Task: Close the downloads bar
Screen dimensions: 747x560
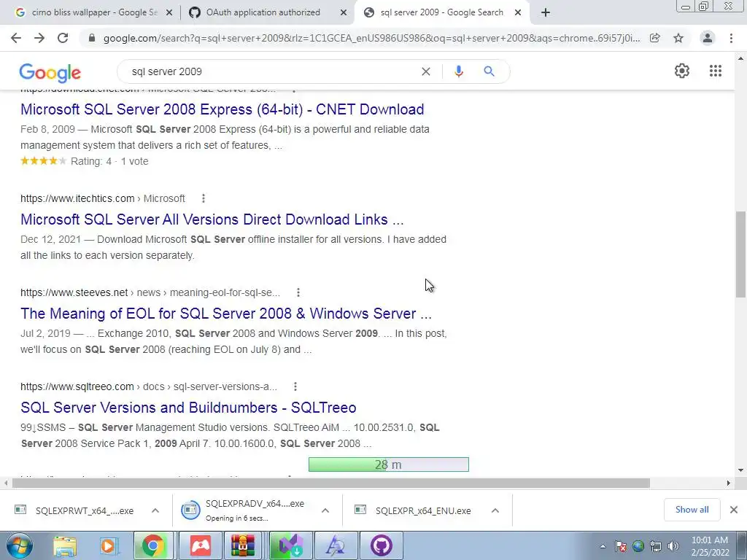Action: 734,510
